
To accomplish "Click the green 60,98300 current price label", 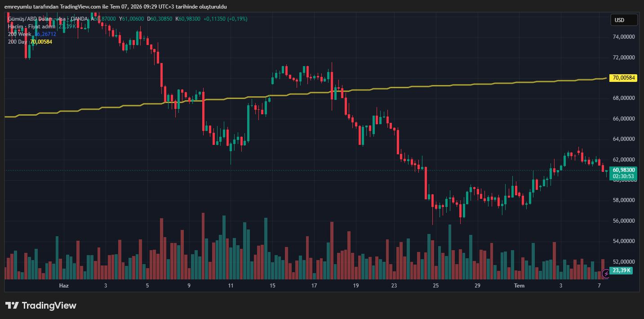I will click(x=623, y=170).
